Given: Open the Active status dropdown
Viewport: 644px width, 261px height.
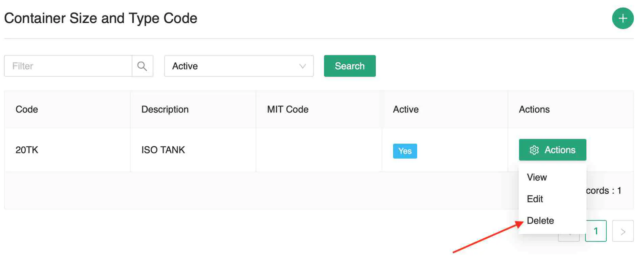Looking at the screenshot, I should [239, 66].
